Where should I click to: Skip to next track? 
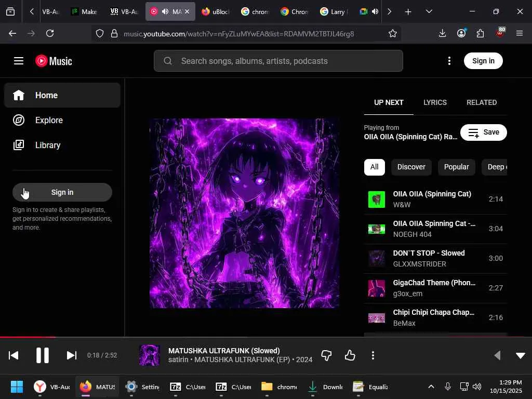72,355
